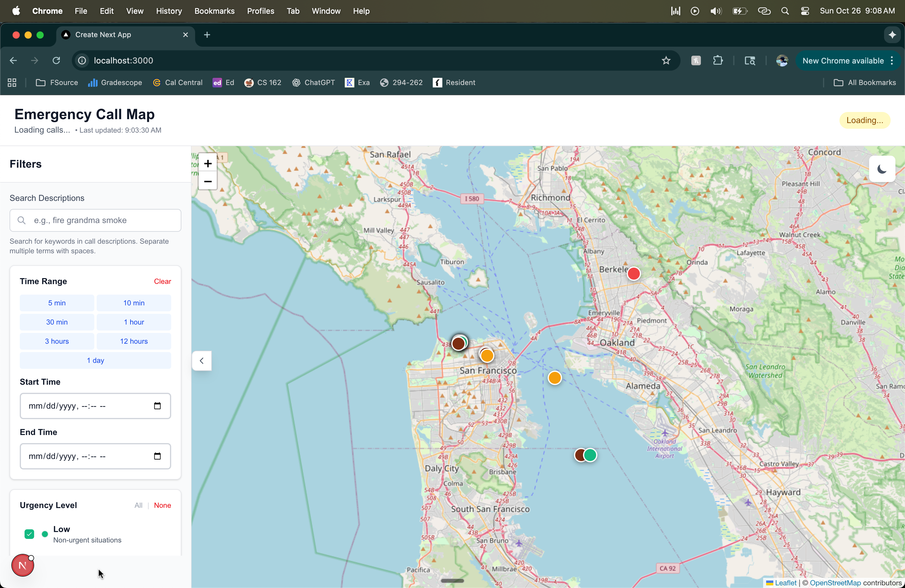
Task: Open the Bookmarks menu in the menu bar
Action: click(x=214, y=11)
